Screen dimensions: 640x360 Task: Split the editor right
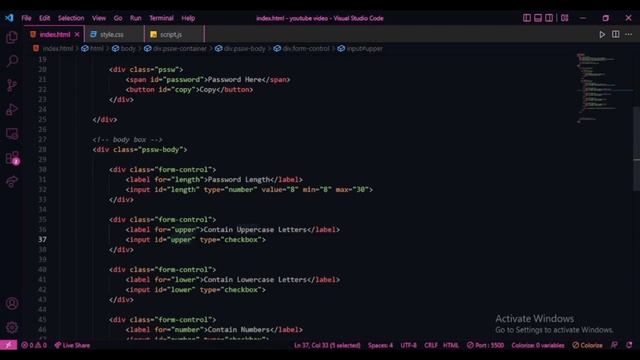tap(616, 34)
